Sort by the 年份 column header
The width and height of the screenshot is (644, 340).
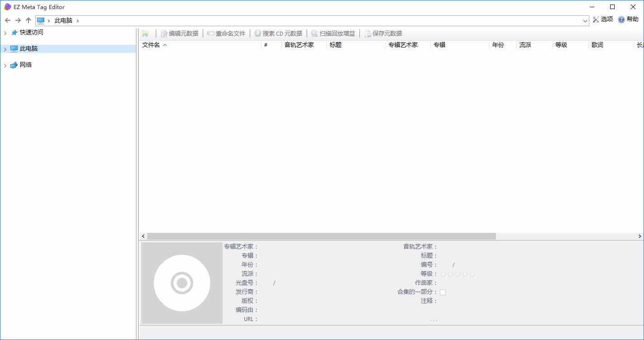503,45
